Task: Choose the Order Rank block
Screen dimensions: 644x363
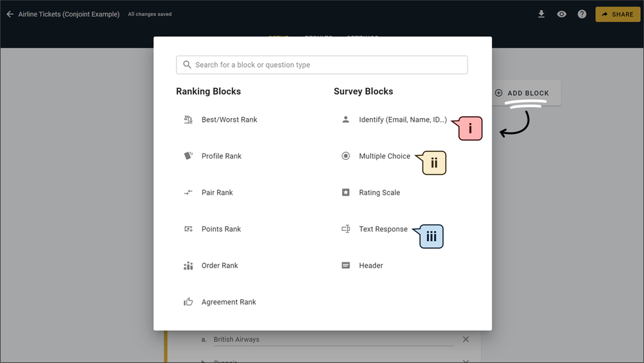Action: pos(220,266)
